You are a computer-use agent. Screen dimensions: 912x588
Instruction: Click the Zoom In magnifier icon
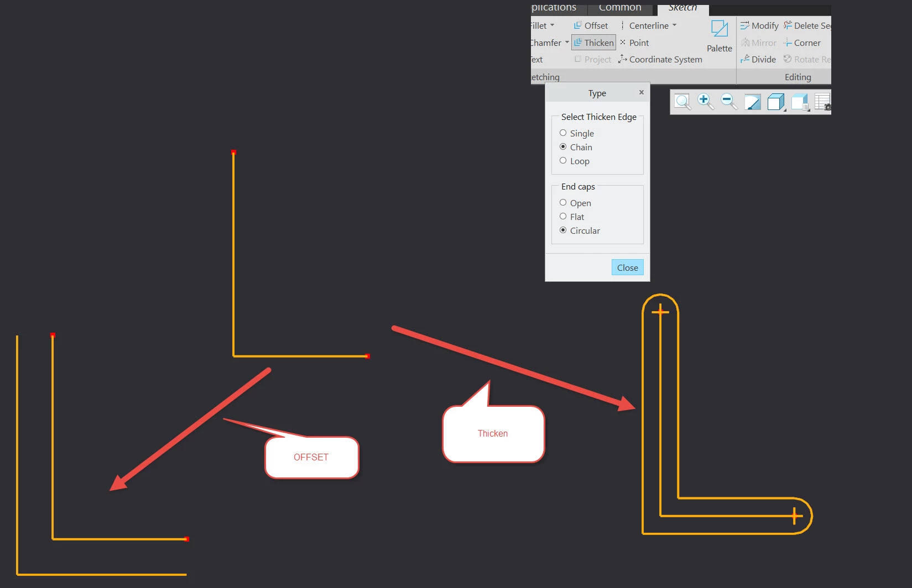(x=705, y=102)
